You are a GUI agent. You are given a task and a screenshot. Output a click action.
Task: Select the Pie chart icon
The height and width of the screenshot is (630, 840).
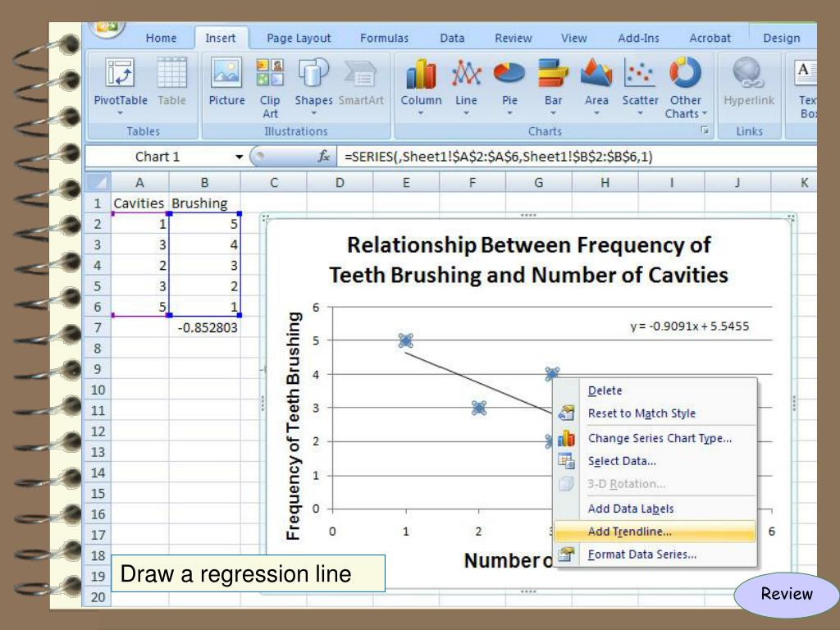[x=510, y=75]
